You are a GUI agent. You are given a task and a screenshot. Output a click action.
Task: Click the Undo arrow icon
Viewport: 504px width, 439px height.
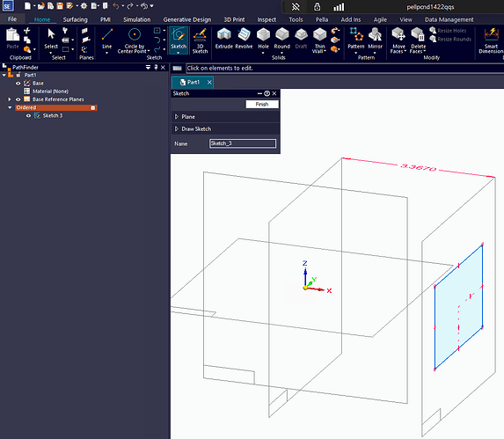click(x=116, y=6)
